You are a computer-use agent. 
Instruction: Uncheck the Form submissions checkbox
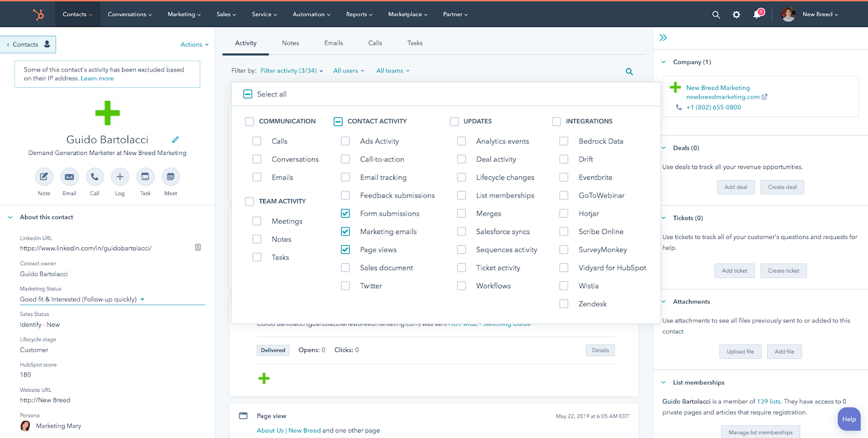point(346,214)
